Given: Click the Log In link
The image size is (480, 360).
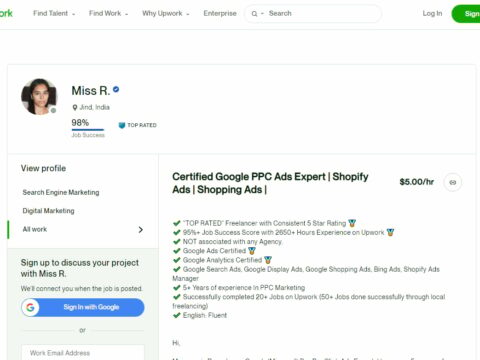Looking at the screenshot, I should 432,13.
